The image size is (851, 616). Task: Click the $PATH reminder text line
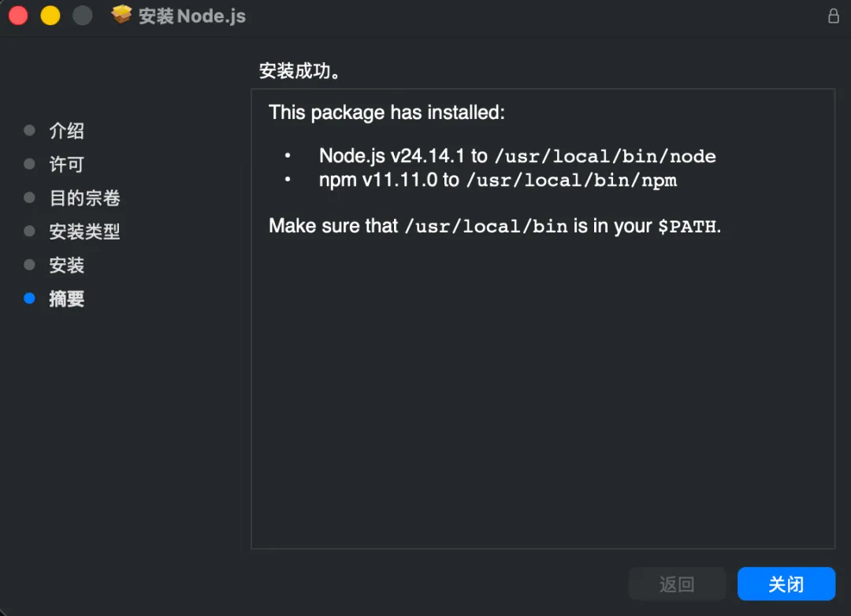495,226
